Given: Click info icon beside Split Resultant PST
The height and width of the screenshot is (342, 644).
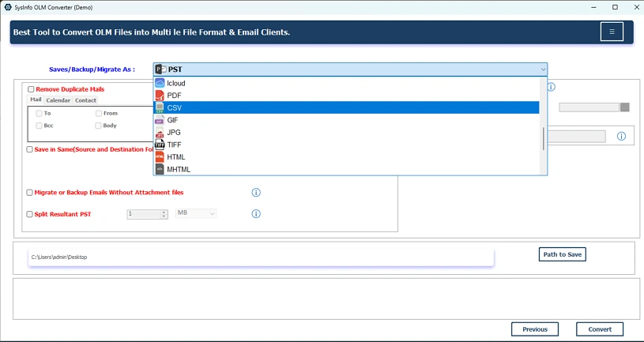Looking at the screenshot, I should point(256,213).
